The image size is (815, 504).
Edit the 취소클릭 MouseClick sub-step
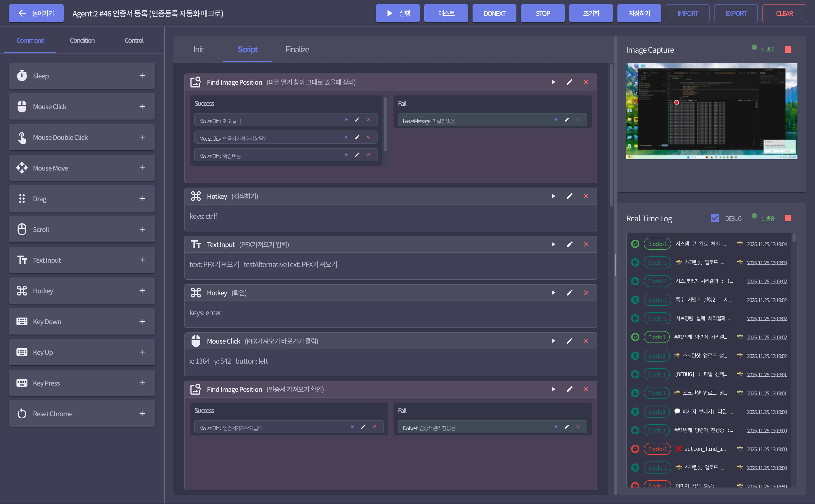point(357,120)
